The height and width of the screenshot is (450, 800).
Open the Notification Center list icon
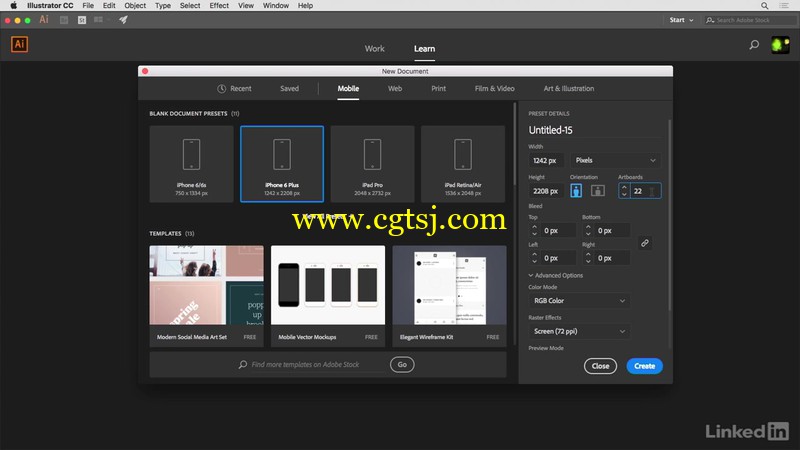[784, 6]
